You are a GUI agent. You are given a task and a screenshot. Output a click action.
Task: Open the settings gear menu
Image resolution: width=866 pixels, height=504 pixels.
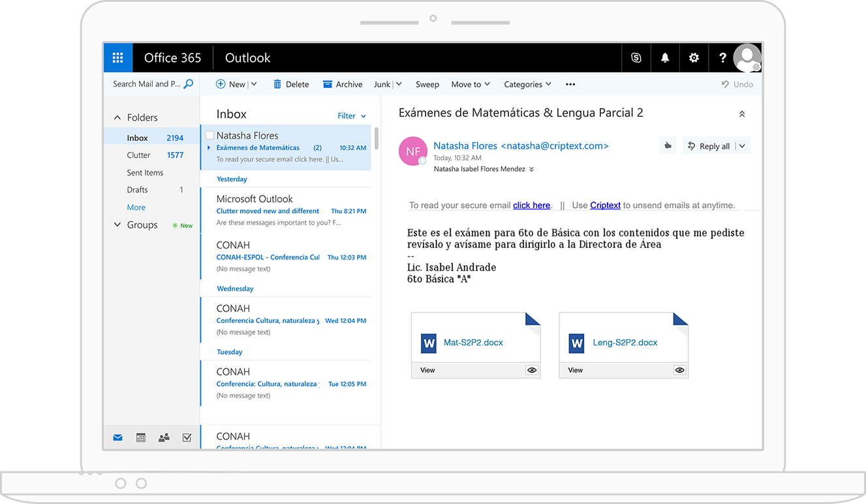(694, 58)
